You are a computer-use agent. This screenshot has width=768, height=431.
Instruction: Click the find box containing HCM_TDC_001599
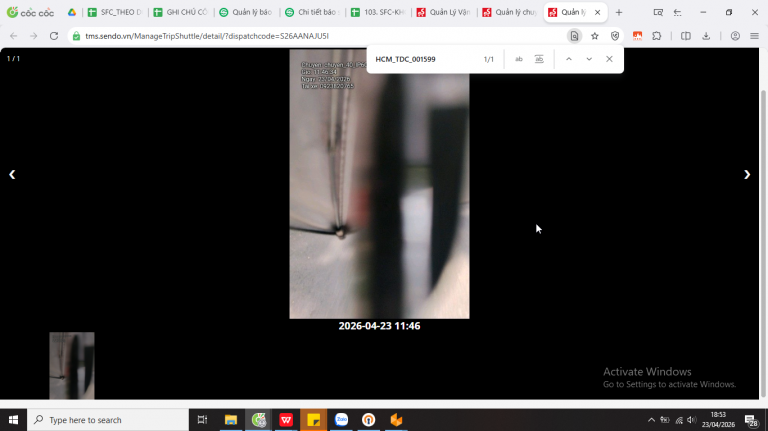[424, 59]
